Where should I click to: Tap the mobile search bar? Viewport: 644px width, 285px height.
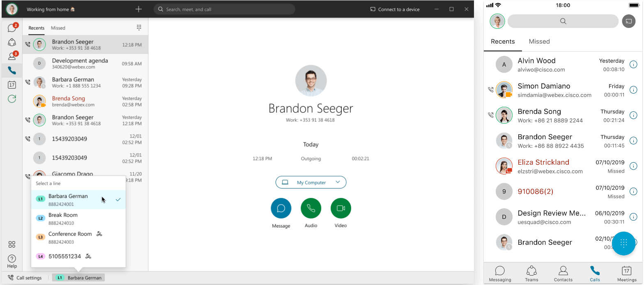[563, 21]
